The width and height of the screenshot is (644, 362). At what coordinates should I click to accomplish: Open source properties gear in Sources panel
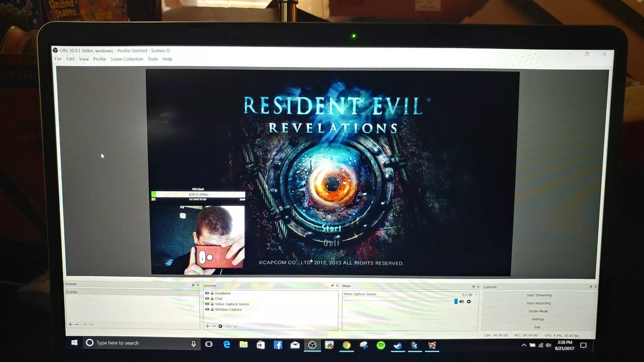click(220, 326)
